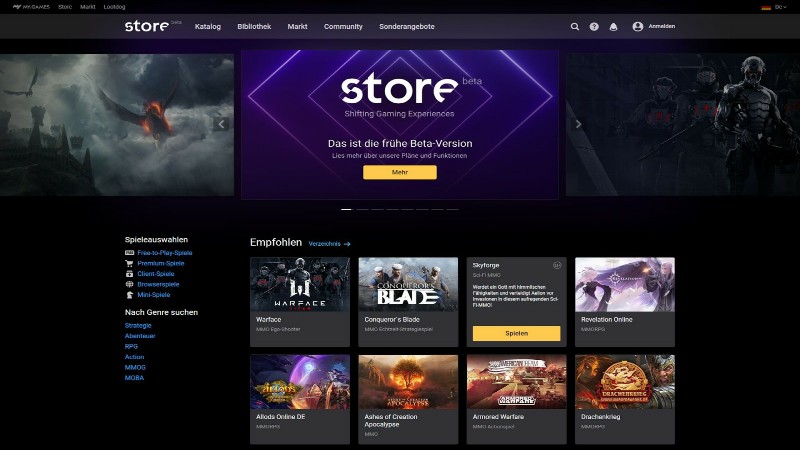
Task: Show previous carousel slide with left arrow
Action: click(x=222, y=124)
